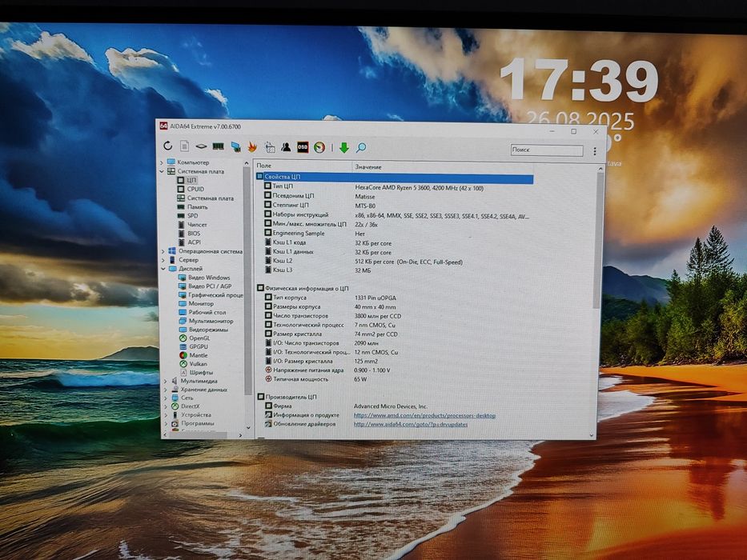Click the tree pane vertical scrollbar
Viewport: 747px width, 560px height.
[247, 280]
